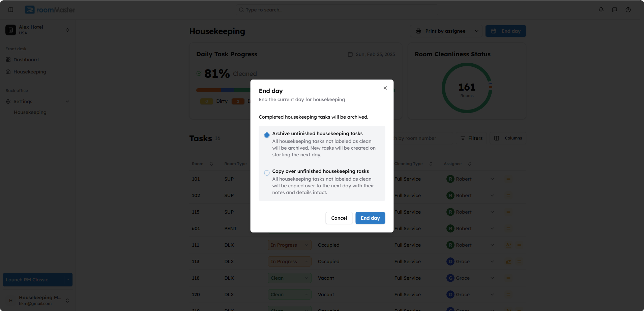Click the roomMaster logo

click(x=50, y=10)
